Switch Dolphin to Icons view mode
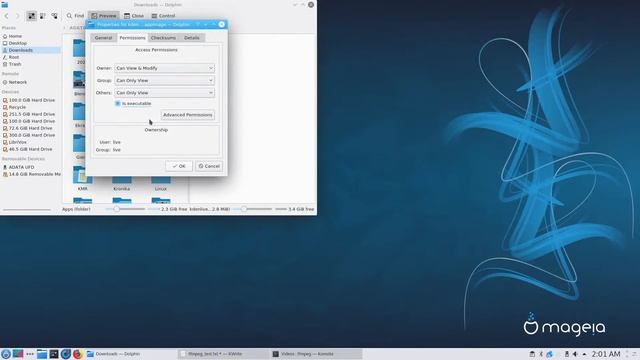The height and width of the screenshot is (360, 640). (31, 16)
